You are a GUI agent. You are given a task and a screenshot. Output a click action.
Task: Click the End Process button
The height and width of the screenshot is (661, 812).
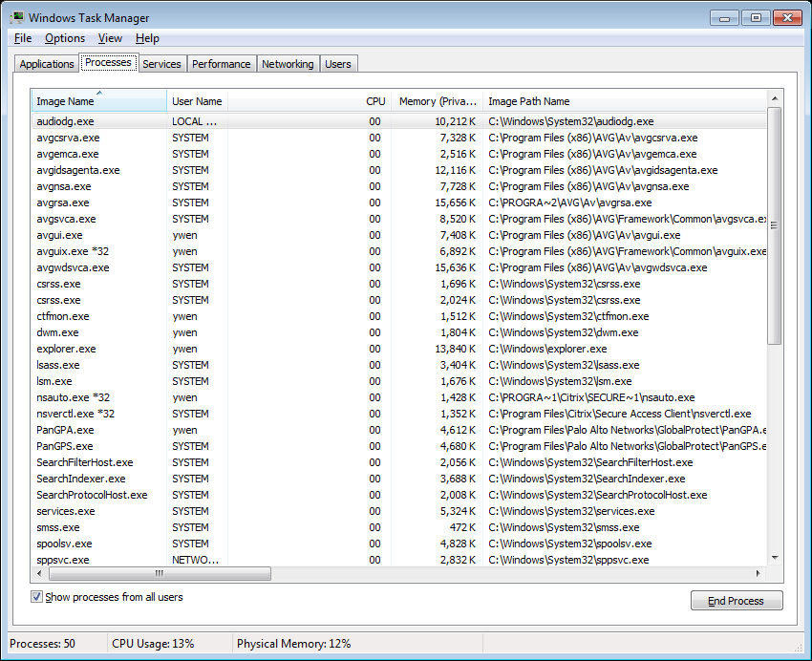pyautogui.click(x=736, y=601)
